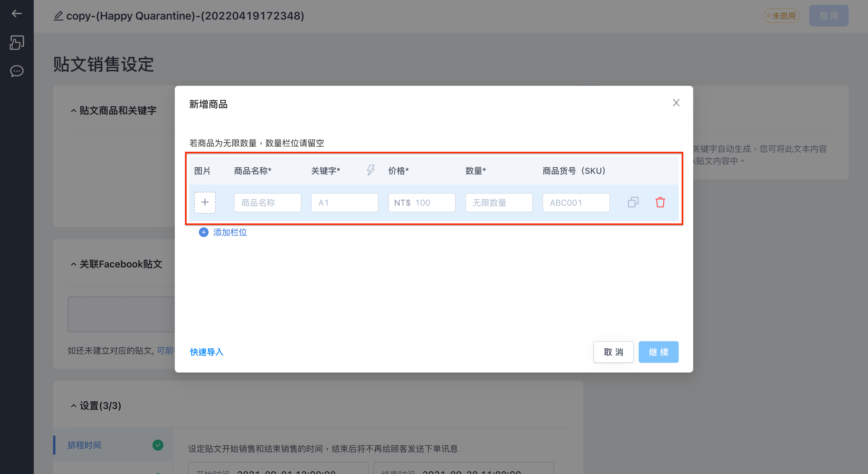Click the back arrow in the sidebar

(17, 14)
